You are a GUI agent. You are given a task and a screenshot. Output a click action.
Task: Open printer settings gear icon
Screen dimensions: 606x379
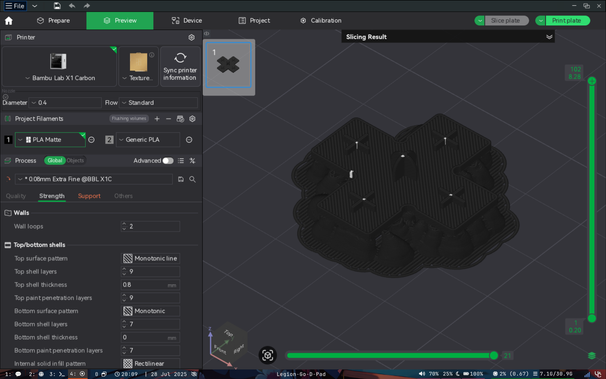tap(191, 37)
